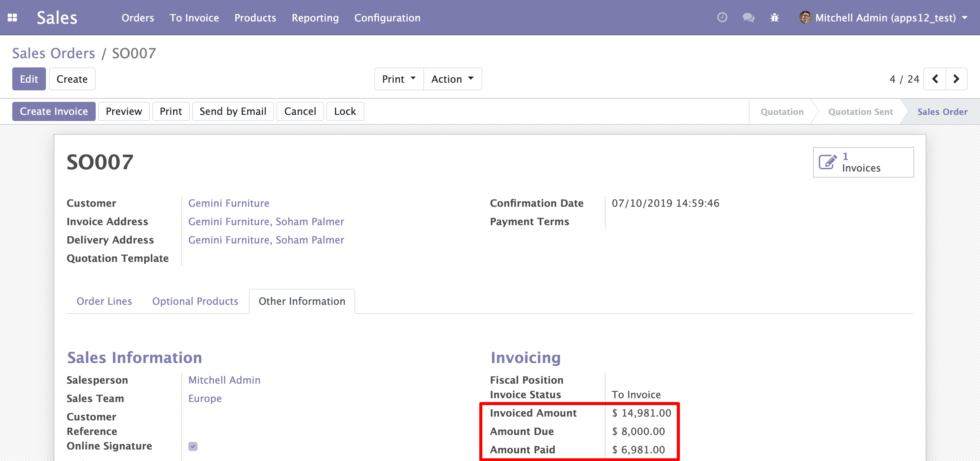Open the Delivery Address link
Screen dimensions: 980x461
(266, 240)
